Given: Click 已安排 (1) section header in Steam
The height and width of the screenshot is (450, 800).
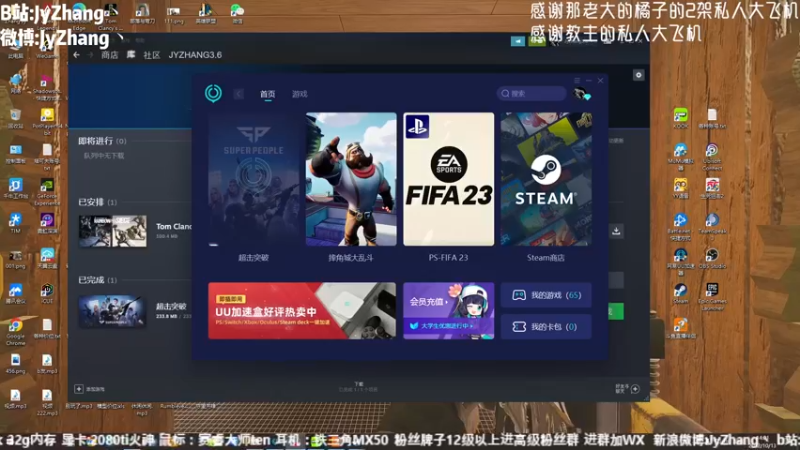Looking at the screenshot, I should [97, 202].
